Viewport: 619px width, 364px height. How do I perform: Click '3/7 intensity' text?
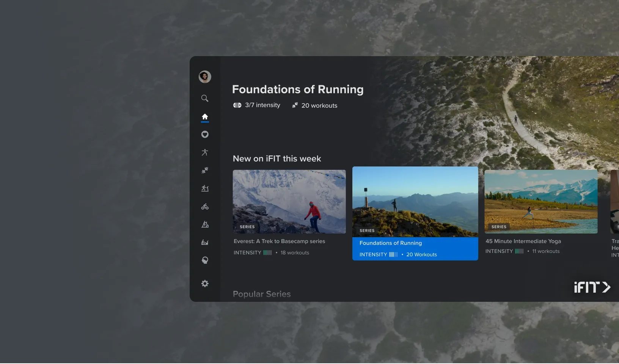click(x=262, y=105)
